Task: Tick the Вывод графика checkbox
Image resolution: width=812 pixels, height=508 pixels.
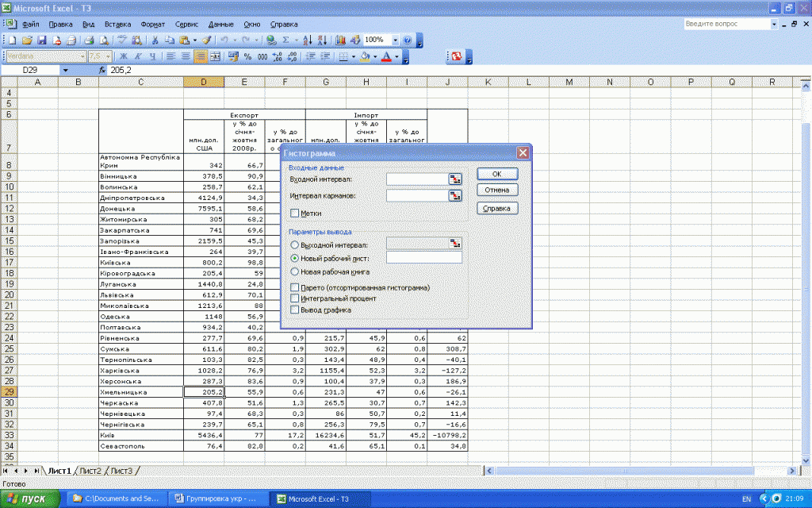Action: point(294,310)
